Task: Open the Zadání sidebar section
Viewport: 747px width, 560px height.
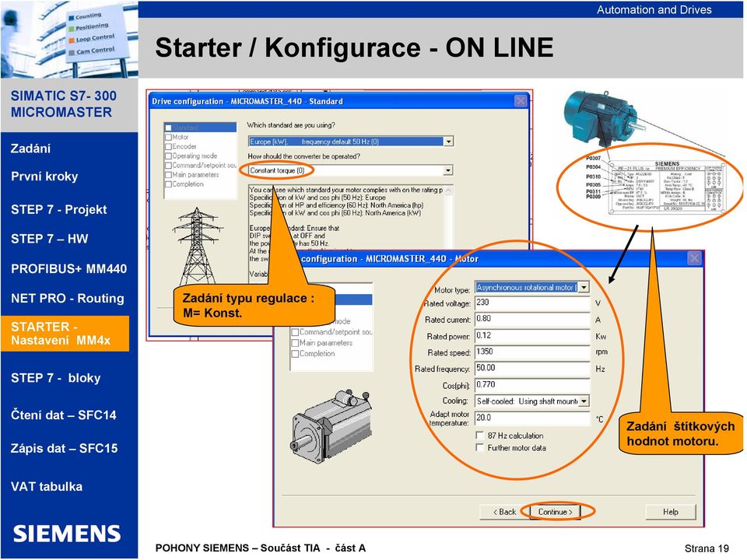Action: [x=30, y=149]
